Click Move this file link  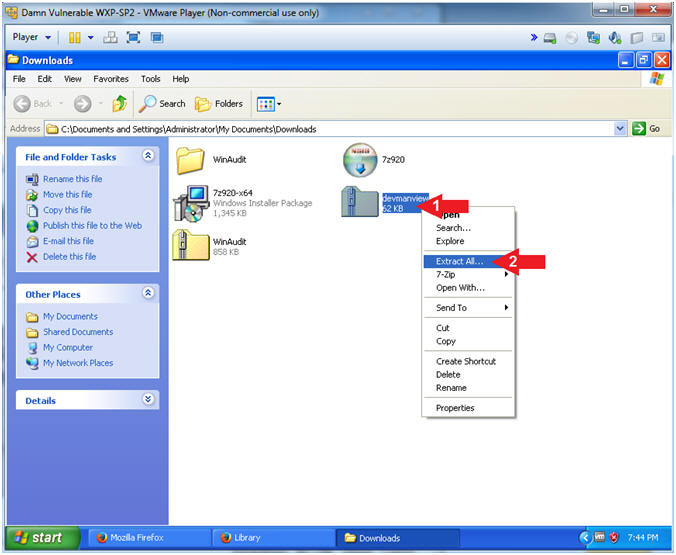tap(68, 194)
